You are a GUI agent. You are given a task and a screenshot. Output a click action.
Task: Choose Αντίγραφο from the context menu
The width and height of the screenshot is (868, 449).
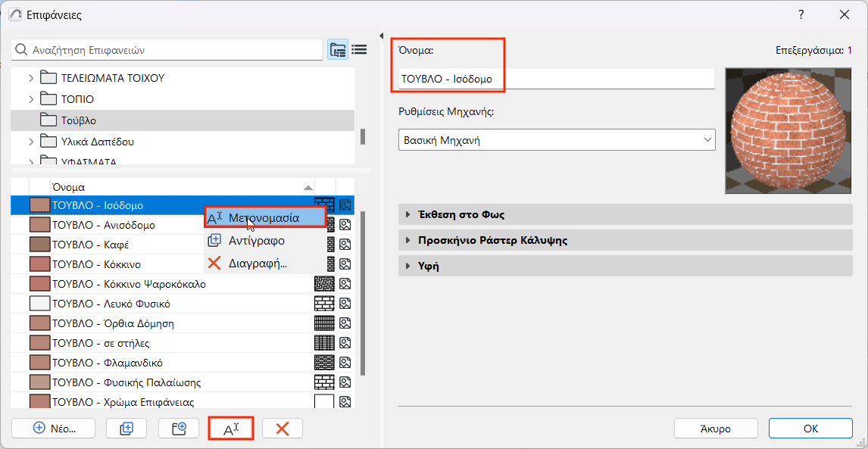pyautogui.click(x=265, y=241)
